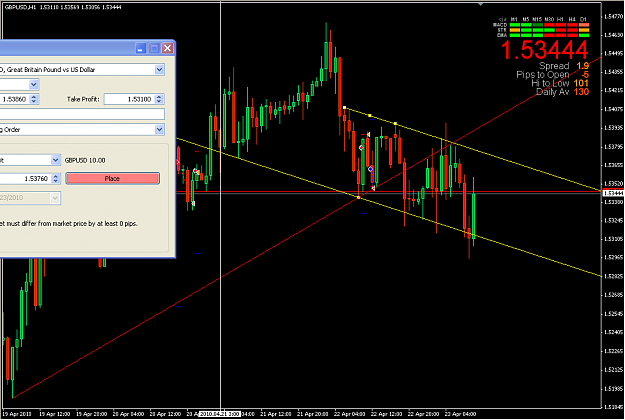Minimize the order dialog window
Screen dimensions: 625x420
(x=140, y=48)
